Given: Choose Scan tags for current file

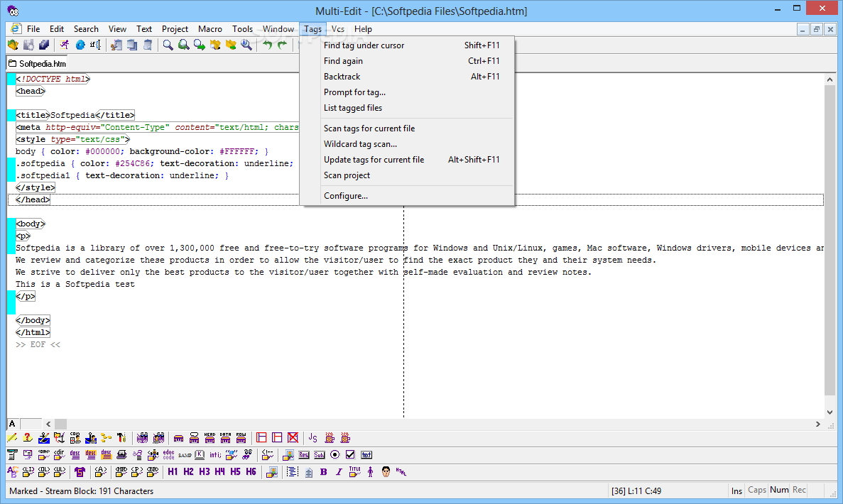Looking at the screenshot, I should 407,128.
